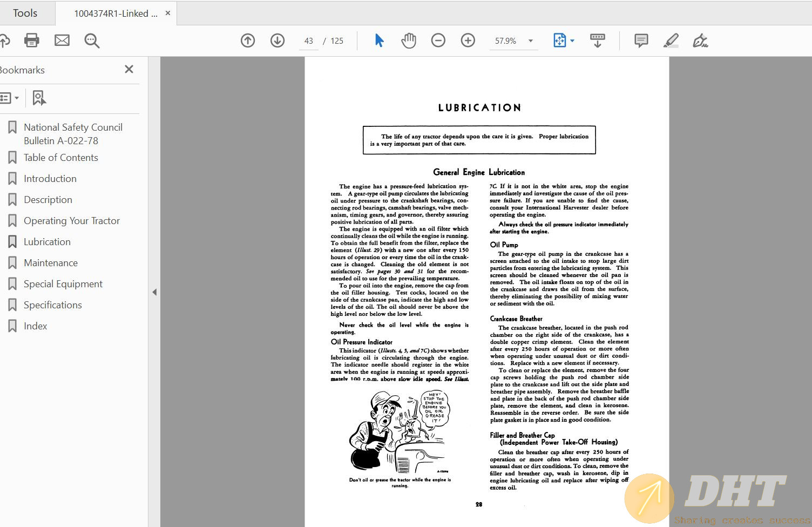This screenshot has width=812, height=527.
Task: Select the 1004374R1-Linked document tab
Action: click(116, 13)
